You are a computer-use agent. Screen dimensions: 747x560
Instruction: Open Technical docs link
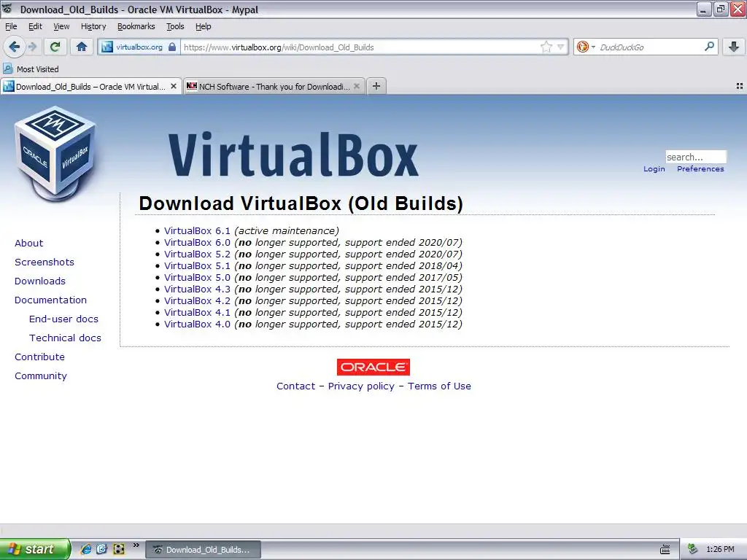point(65,338)
